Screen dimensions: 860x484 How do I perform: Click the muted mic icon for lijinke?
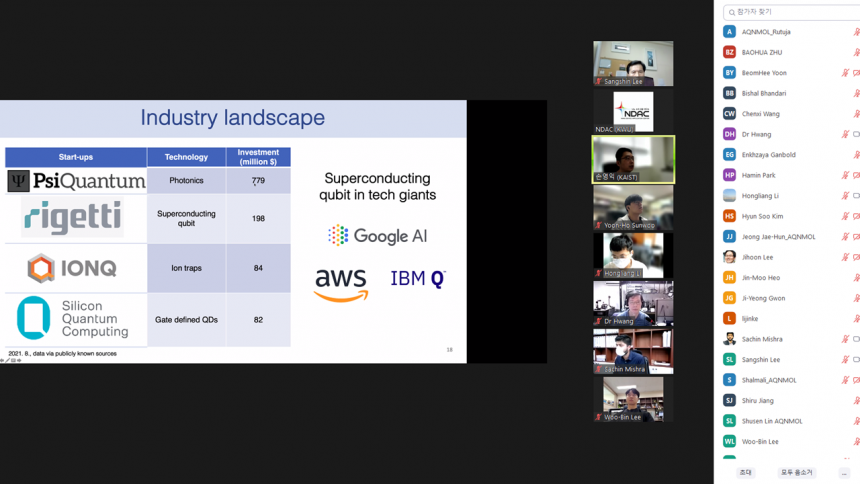point(856,318)
